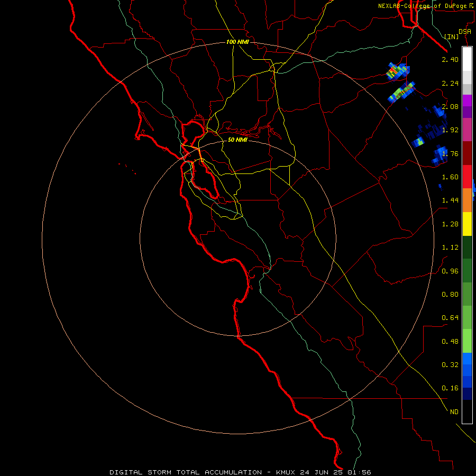Click the 1.12 legend value
The image size is (476, 476).
(450, 248)
